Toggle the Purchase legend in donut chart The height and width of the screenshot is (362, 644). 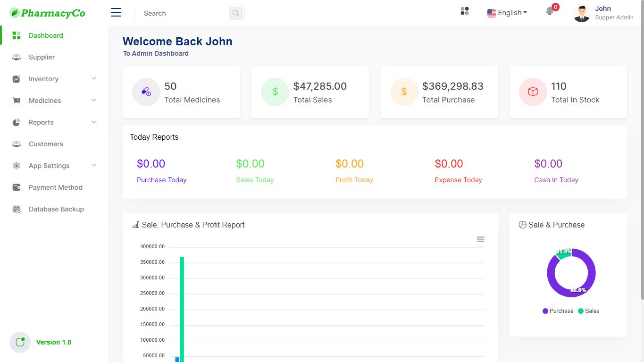tap(558, 311)
